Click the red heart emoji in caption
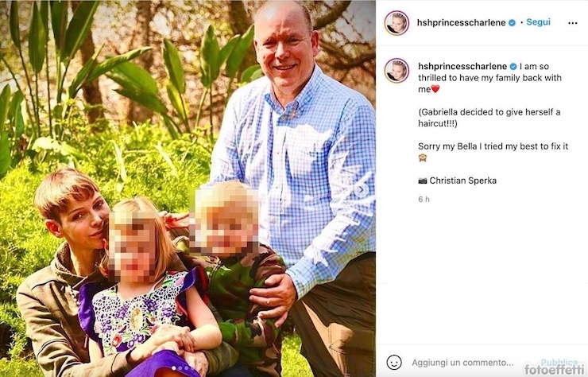This screenshot has height=377, width=588. coord(435,89)
